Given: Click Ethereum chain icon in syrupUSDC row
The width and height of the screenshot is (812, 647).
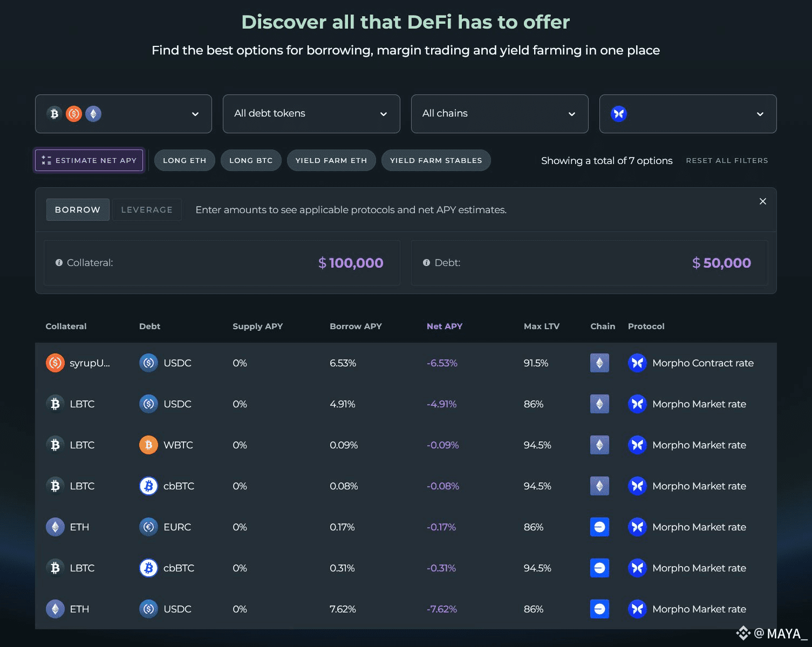Looking at the screenshot, I should coord(599,363).
